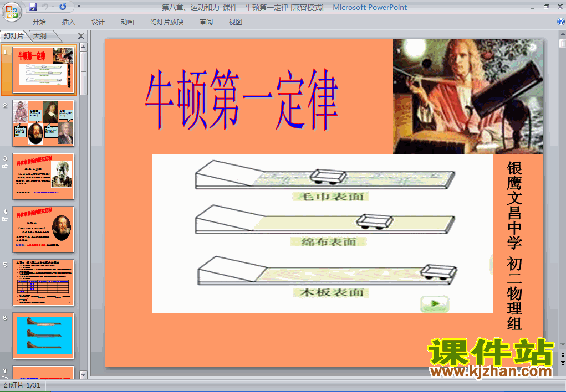
Task: Click the 毛巾表面 label in the experiment image
Action: point(330,197)
